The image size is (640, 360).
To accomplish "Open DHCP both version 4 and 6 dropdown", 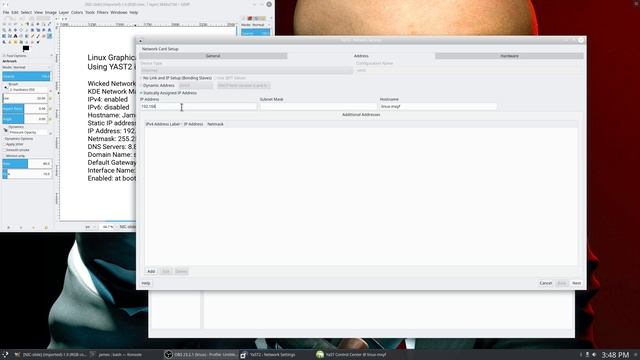I will 243,85.
